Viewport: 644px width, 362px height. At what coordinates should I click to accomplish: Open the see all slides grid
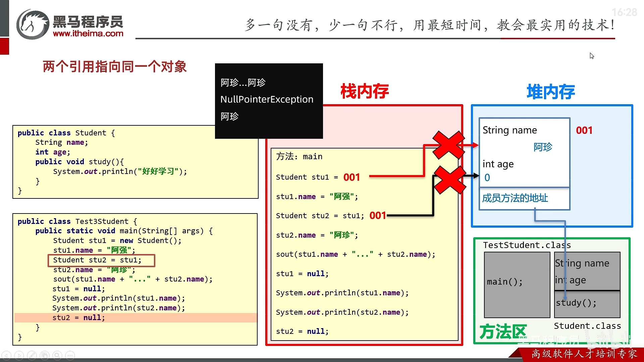point(45,355)
